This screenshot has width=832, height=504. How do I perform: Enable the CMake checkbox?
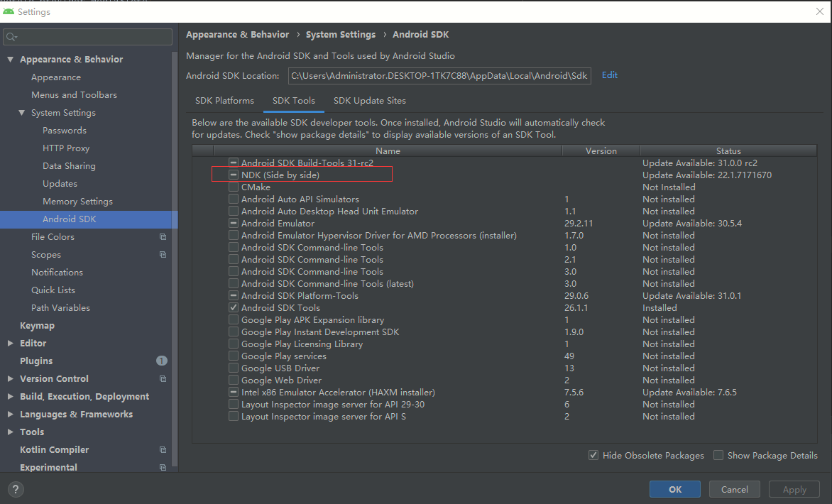234,187
